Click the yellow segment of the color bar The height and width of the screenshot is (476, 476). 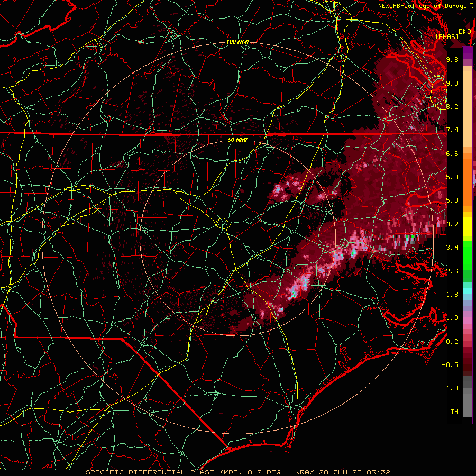(x=467, y=226)
